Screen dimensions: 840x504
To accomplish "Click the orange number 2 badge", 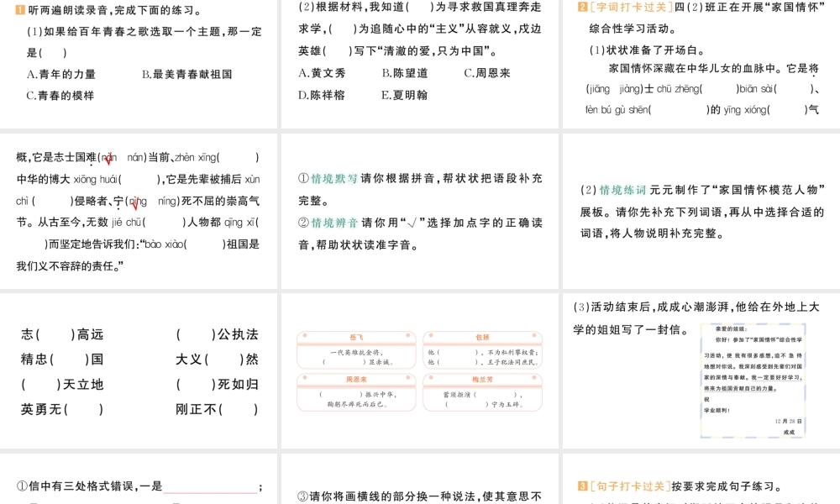I will click(x=583, y=7).
